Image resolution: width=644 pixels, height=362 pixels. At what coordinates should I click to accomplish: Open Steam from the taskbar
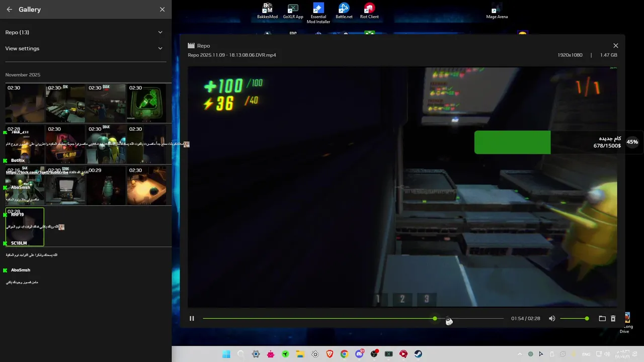point(418,354)
